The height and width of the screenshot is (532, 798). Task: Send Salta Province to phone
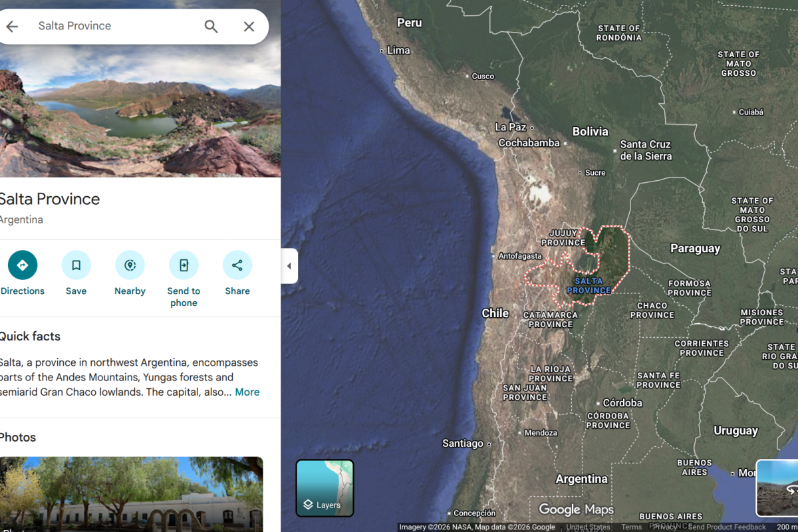184,265
